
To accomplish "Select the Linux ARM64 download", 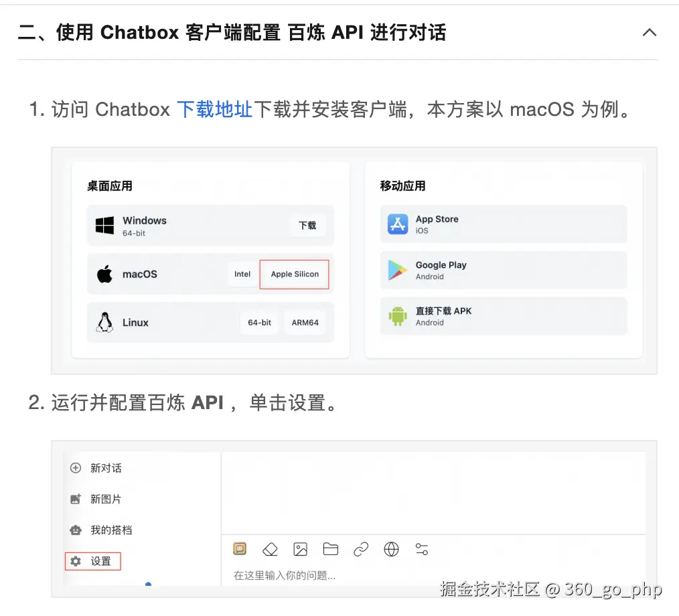I will coord(305,323).
